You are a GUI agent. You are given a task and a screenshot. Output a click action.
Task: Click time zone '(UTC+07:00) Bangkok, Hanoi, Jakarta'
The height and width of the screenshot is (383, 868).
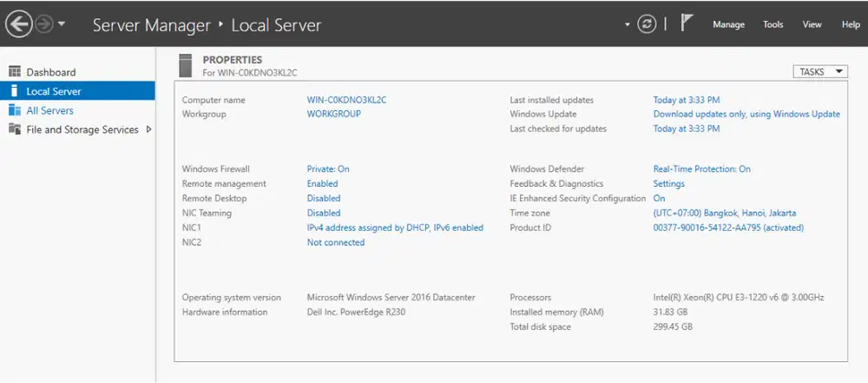pyautogui.click(x=725, y=213)
